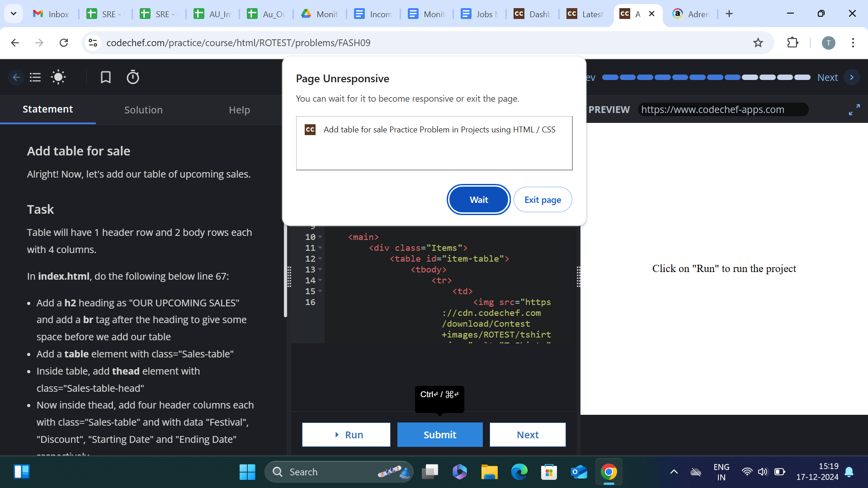
Task: Click the Wait button in dialog
Action: (x=478, y=200)
